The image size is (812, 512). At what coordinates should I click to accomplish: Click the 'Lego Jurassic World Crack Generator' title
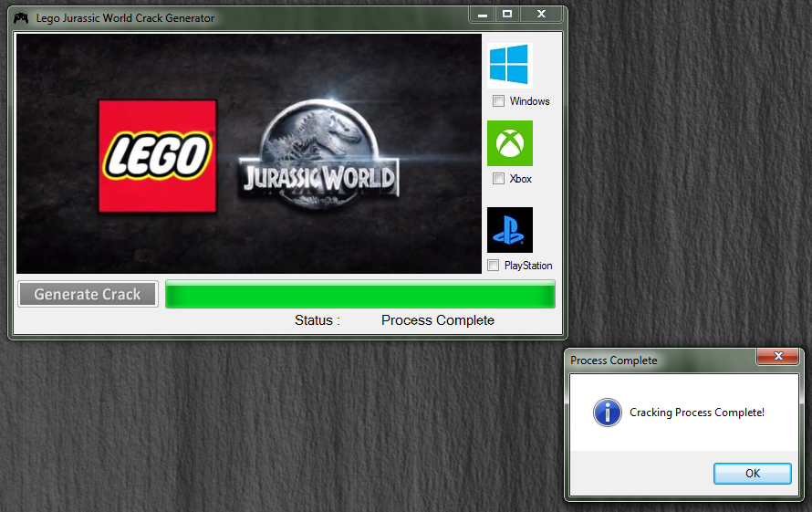(125, 18)
